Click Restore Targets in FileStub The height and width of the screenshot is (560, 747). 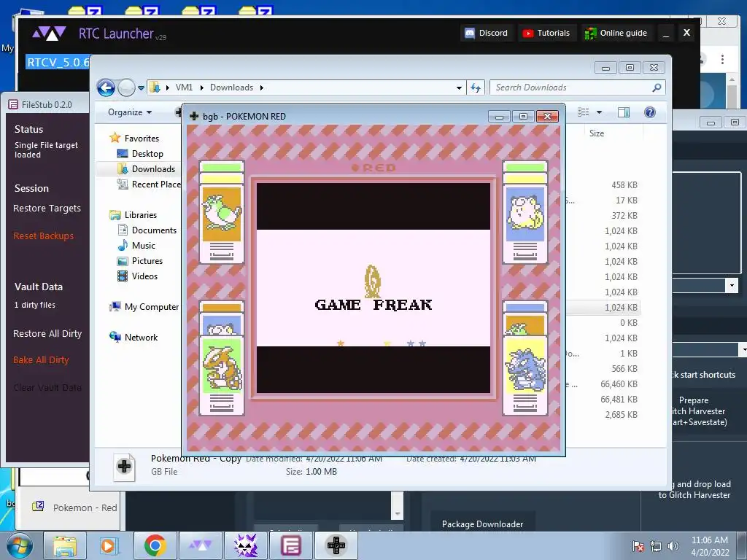(47, 208)
